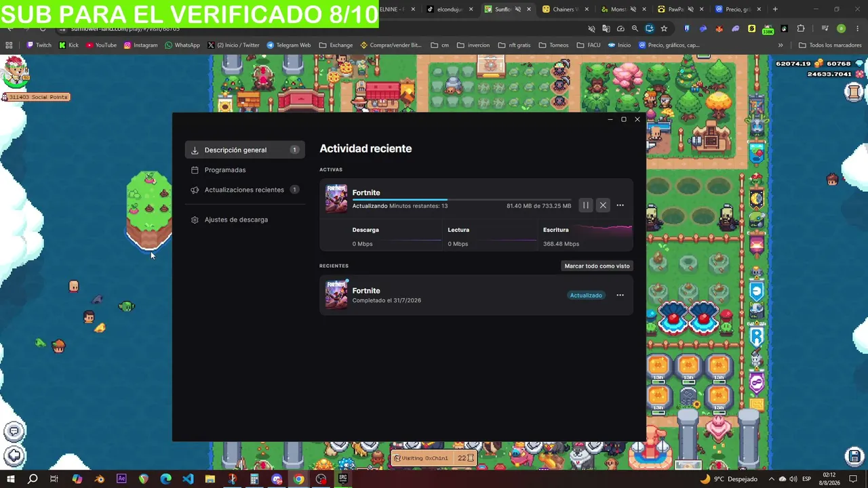Pause the Fortnite update download
Screen dimensions: 868x488
tap(586, 205)
